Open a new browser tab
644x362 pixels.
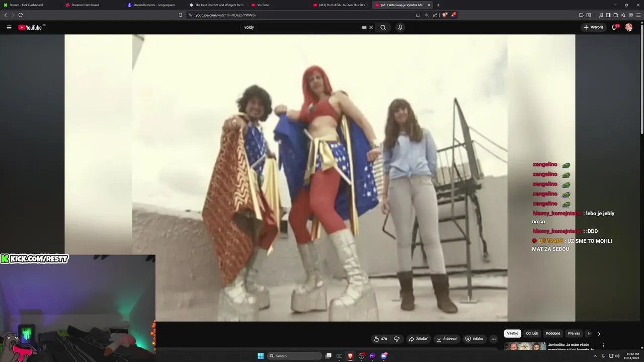pyautogui.click(x=438, y=5)
